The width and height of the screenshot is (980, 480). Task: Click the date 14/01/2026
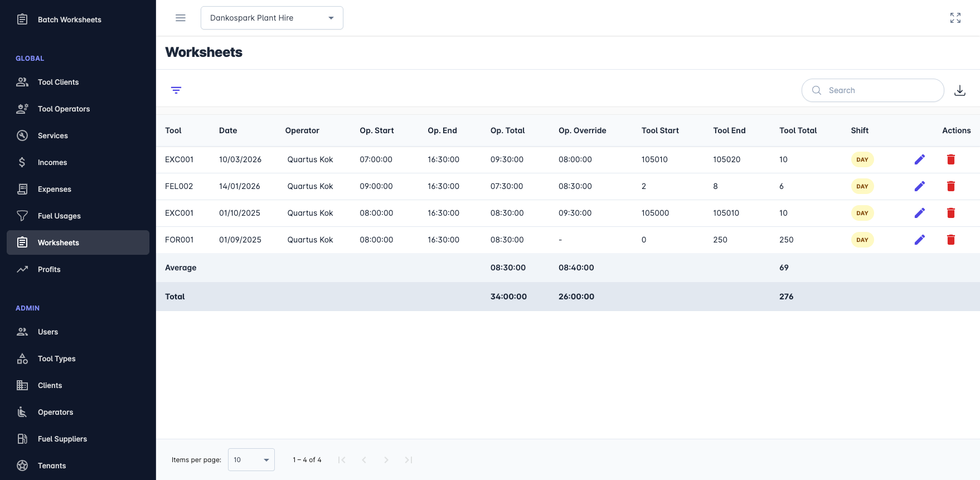(240, 186)
